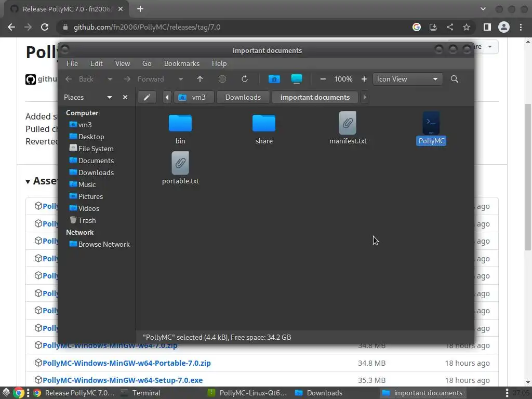Share this page from Chrome toolbar
Screen dimensions: 532x399
(450, 27)
